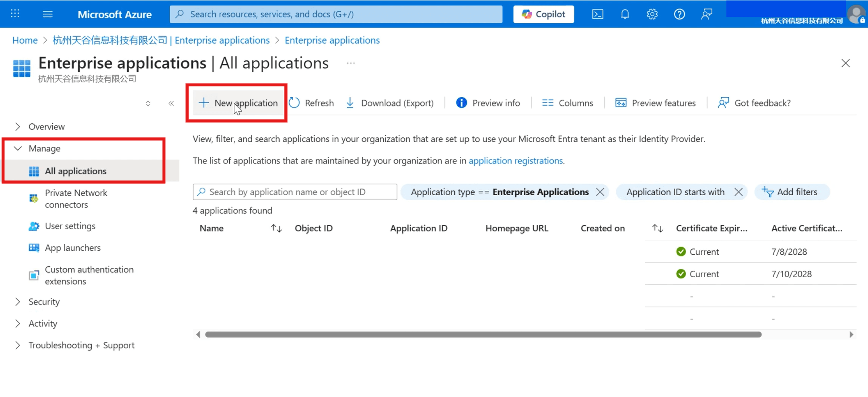Edit the Application type filter pill
Screen dimensions: 868x397
click(500, 192)
